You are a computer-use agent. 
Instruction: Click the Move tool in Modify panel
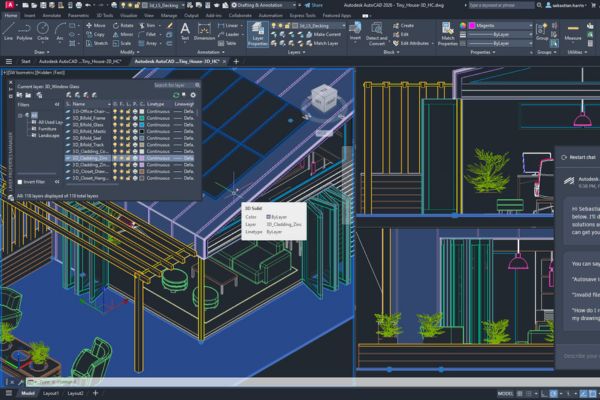(95, 25)
